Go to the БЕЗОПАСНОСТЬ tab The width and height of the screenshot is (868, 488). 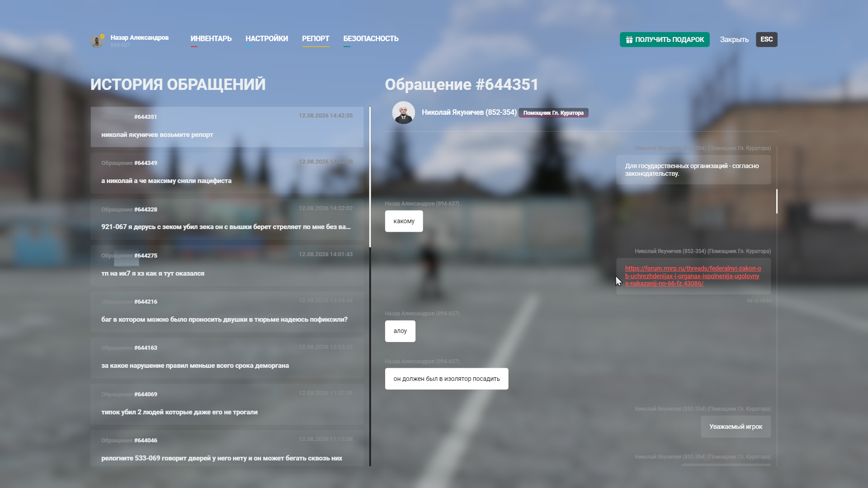coord(371,39)
